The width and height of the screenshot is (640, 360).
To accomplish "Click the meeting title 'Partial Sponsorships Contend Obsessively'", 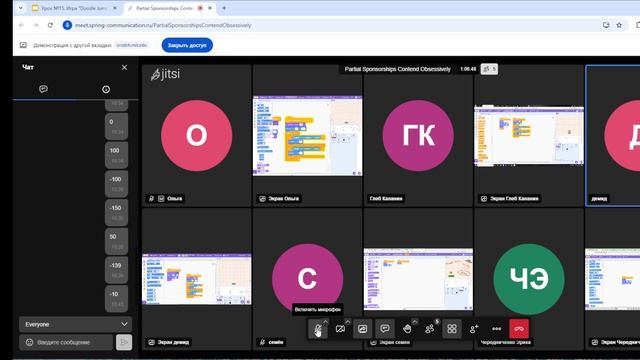I will point(398,69).
